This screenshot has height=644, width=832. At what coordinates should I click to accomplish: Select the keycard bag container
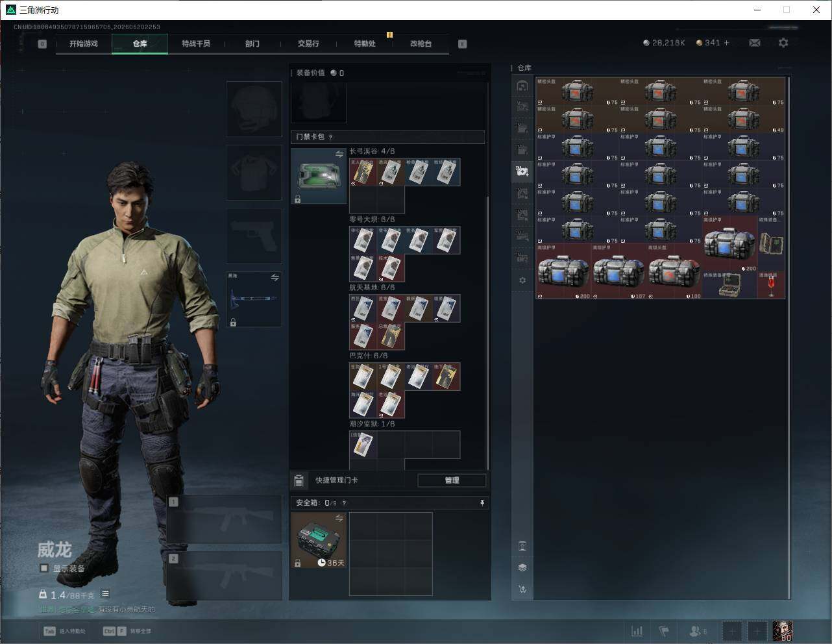click(x=319, y=176)
